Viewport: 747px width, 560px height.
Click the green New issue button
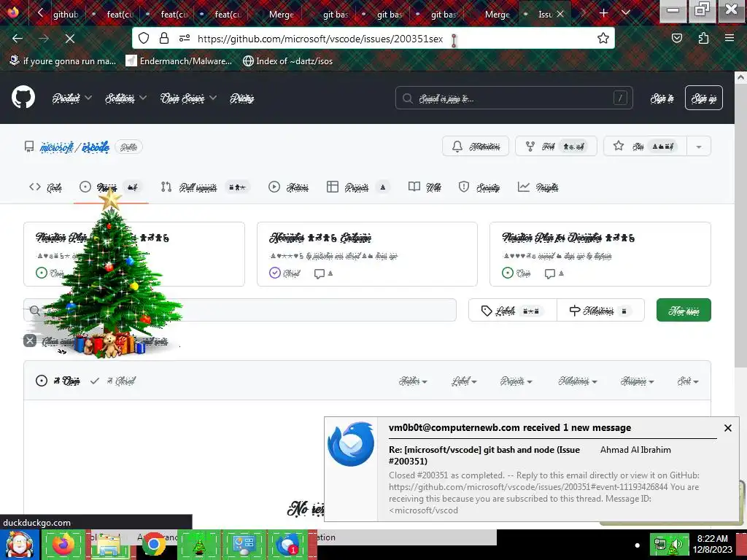684,311
